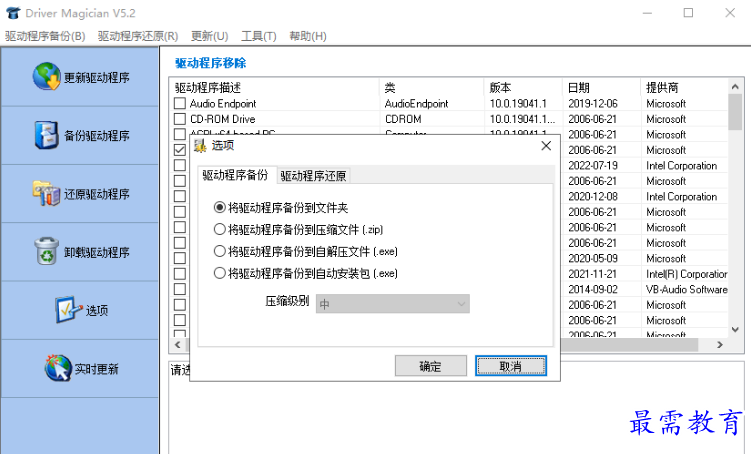Switch to the 驱动程序备份 tab
This screenshot has height=454, width=751.
[x=235, y=175]
